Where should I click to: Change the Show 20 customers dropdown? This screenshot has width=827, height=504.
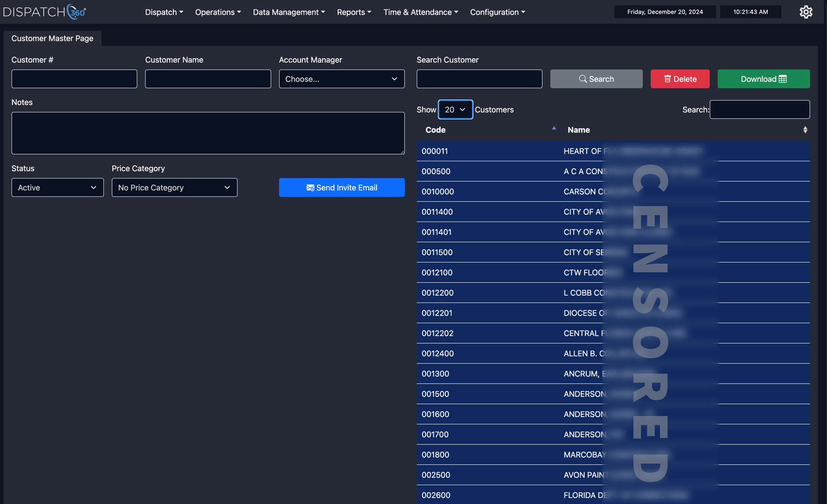(455, 109)
